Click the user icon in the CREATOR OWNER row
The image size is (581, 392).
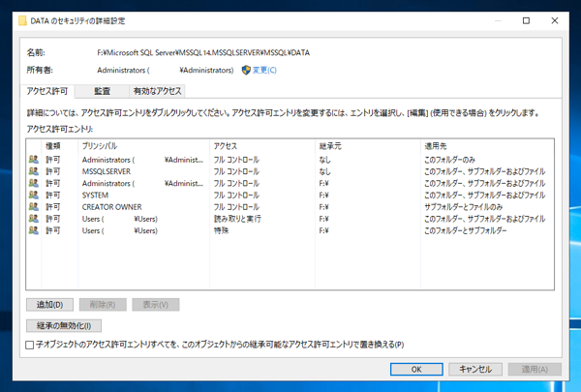(33, 207)
